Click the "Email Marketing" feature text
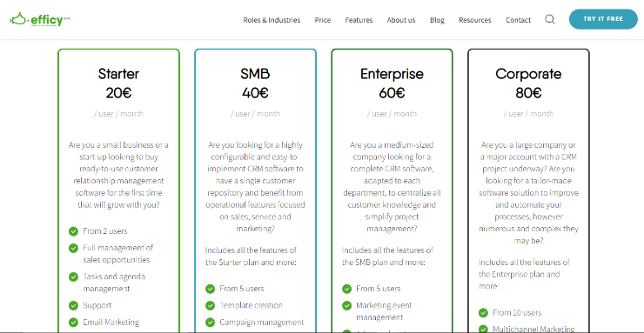 [111, 323]
